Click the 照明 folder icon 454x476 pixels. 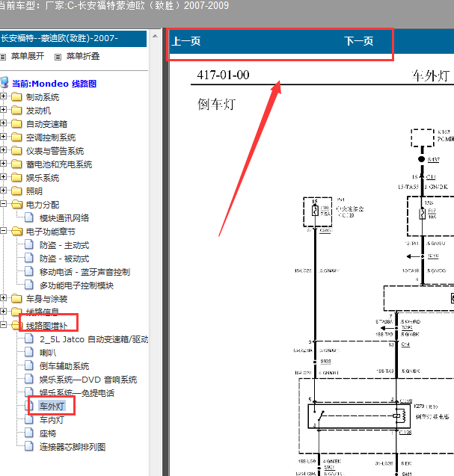[16, 191]
